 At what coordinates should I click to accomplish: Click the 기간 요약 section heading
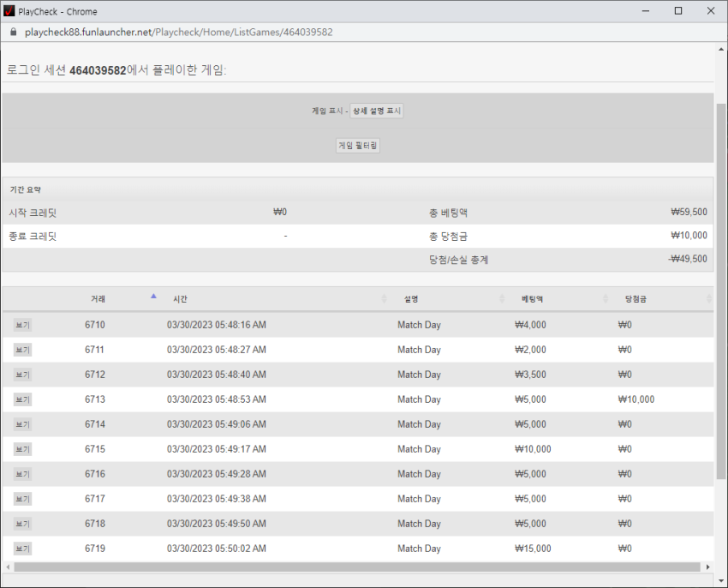pos(26,189)
